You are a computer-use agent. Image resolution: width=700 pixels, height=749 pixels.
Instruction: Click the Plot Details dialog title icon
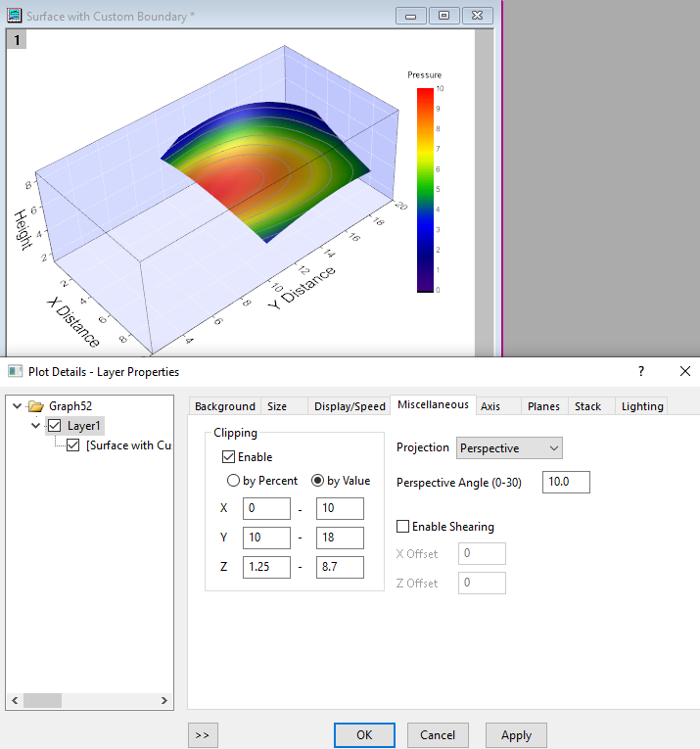[x=15, y=371]
